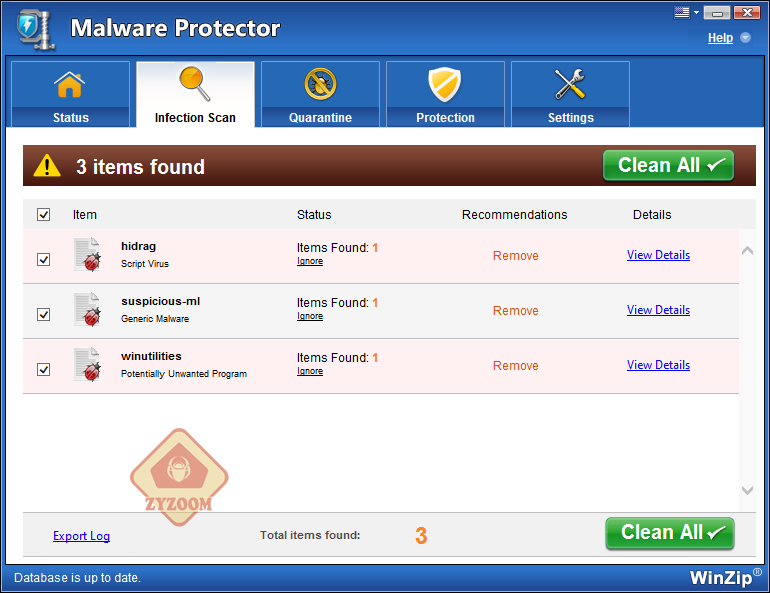770x593 pixels.
Task: Click the bottom Clean All button
Action: click(x=670, y=533)
